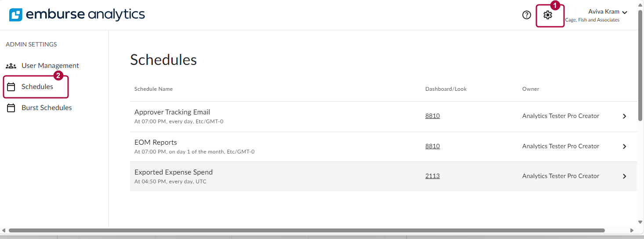
Task: Go to Burst Schedules in the sidebar
Action: 47,108
